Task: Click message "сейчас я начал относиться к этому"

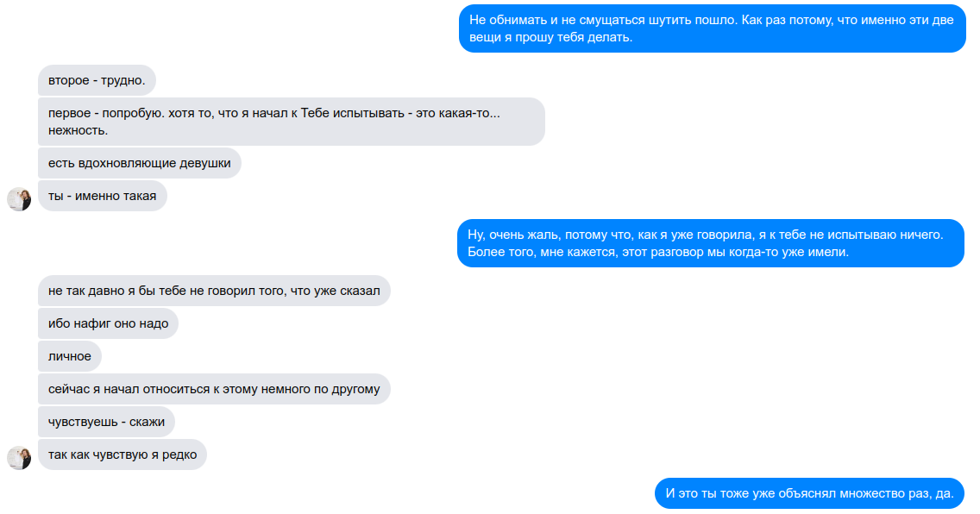Action: [214, 389]
